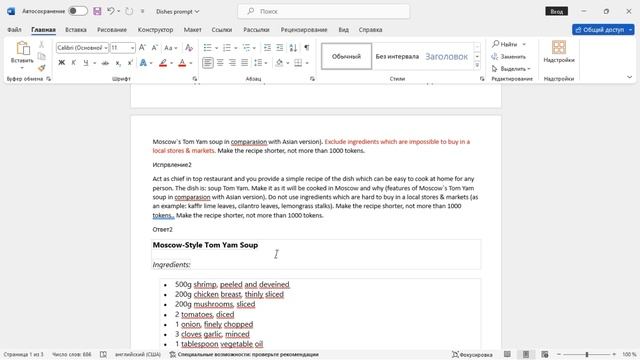The image size is (640, 360).
Task: Switch to the Справка tab
Action: (371, 30)
